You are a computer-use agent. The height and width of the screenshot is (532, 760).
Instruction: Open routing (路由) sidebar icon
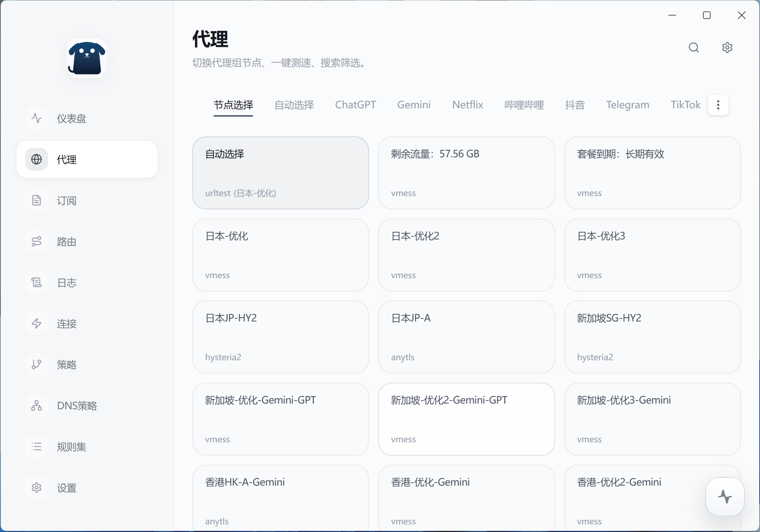pyautogui.click(x=36, y=241)
